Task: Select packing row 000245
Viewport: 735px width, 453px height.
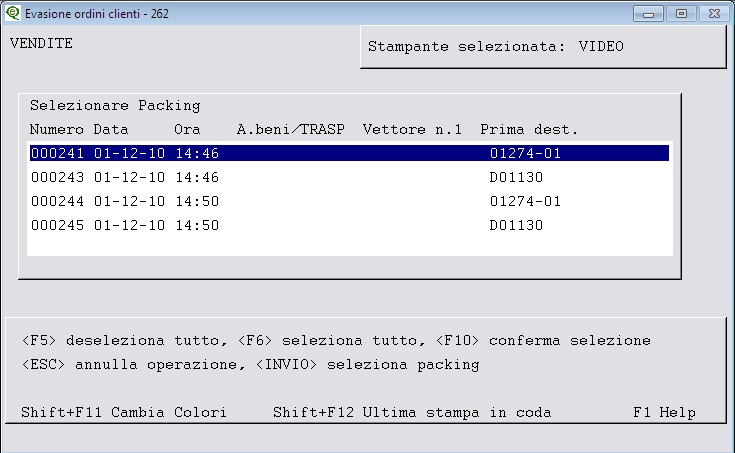Action: pos(349,225)
